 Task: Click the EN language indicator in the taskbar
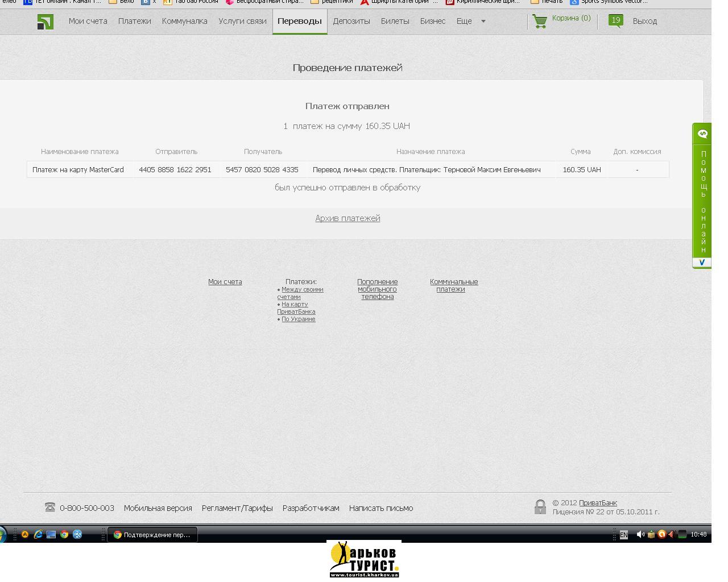point(624,535)
